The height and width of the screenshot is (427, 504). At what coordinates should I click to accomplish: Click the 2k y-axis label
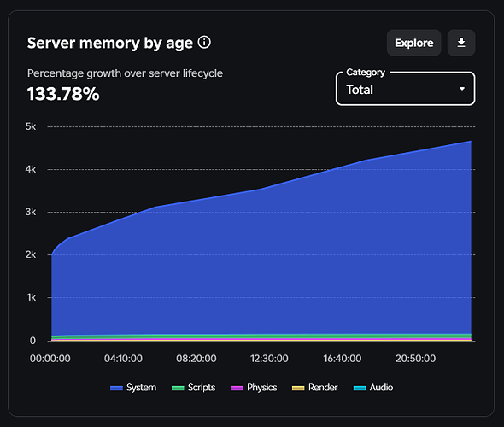coord(31,254)
